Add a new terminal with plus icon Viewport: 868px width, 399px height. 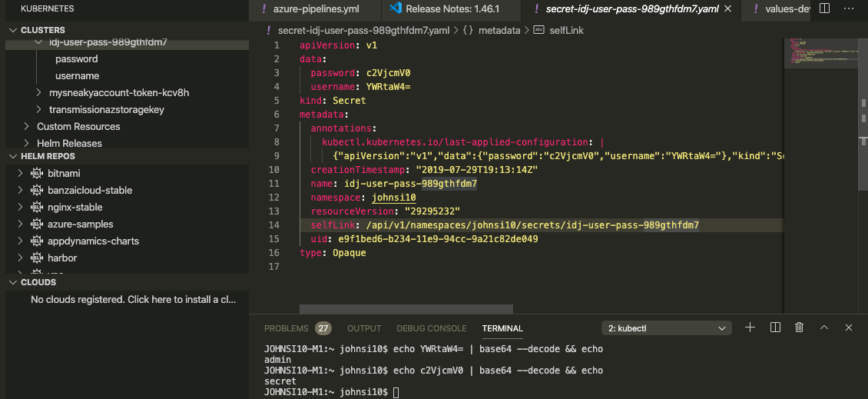pyautogui.click(x=750, y=328)
